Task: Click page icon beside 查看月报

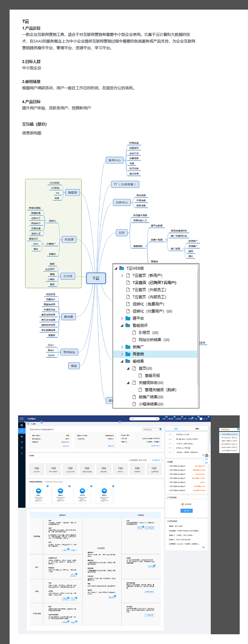Action: point(140,376)
